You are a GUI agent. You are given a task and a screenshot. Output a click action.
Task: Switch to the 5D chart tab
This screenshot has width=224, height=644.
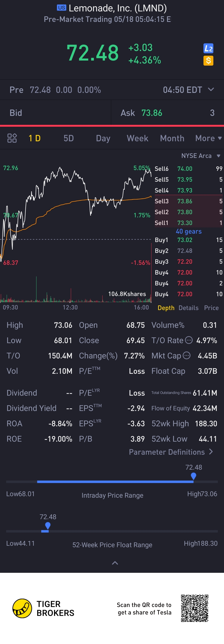(69, 138)
